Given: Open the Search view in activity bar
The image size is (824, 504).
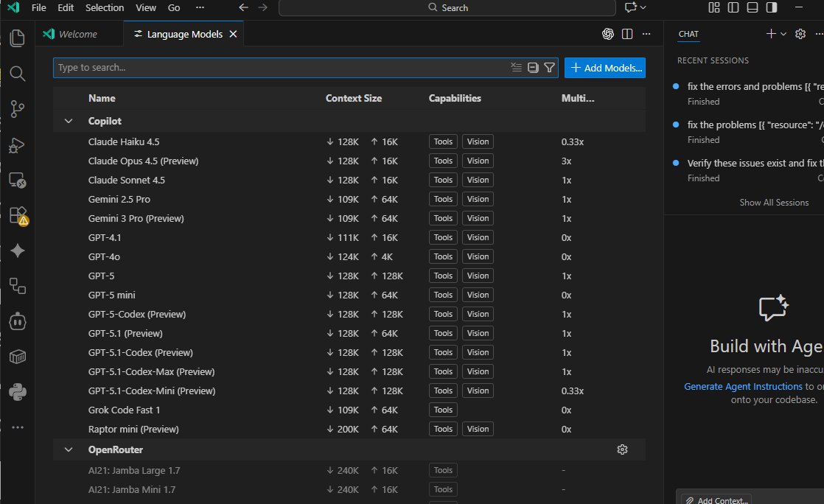Looking at the screenshot, I should (x=18, y=74).
